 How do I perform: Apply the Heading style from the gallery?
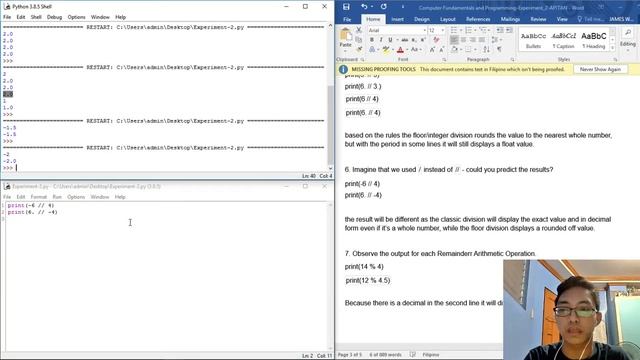[x=593, y=40]
